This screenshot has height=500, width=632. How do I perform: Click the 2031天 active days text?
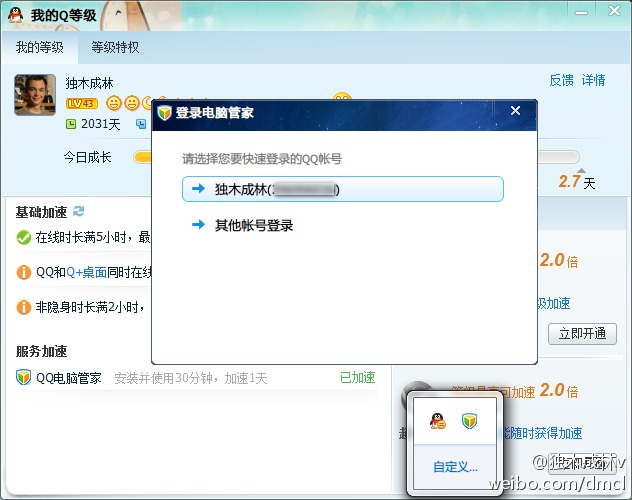pos(101,124)
